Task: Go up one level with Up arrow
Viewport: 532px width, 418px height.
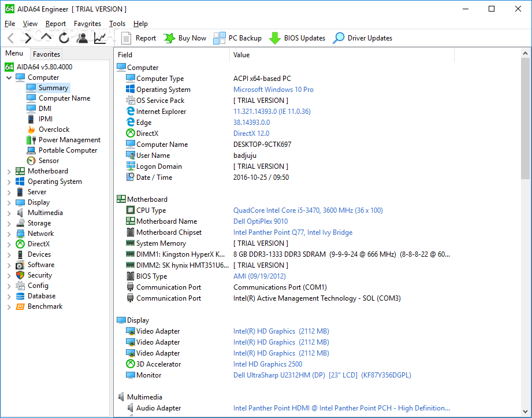Action: coord(46,38)
